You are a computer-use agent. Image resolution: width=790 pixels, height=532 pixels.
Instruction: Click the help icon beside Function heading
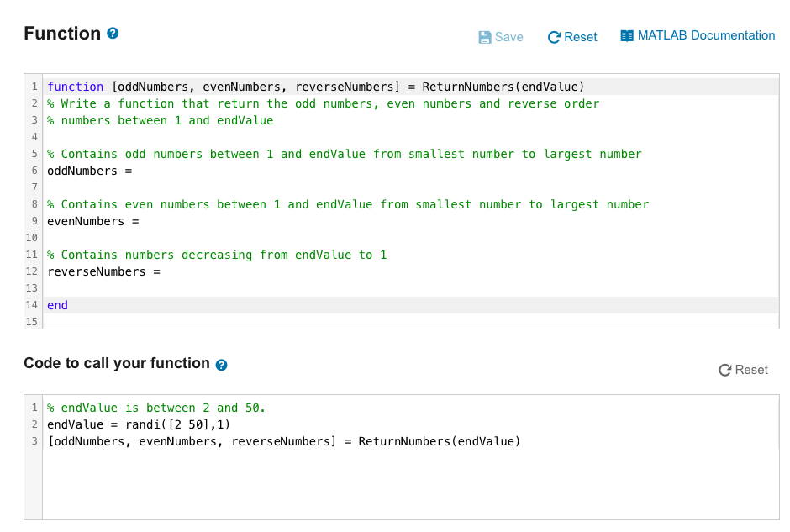(x=113, y=34)
